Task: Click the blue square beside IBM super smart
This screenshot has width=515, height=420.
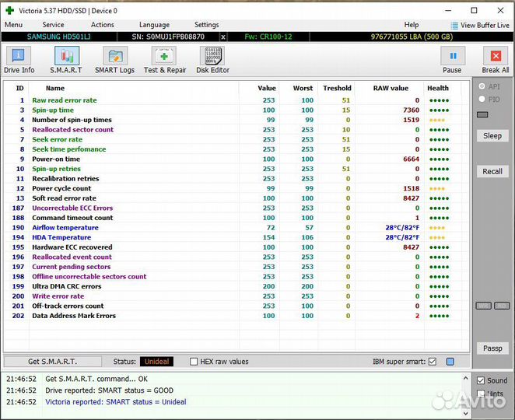Action: (450, 362)
